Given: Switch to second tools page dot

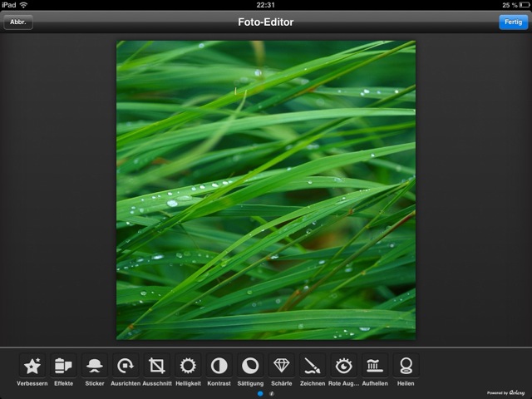Looking at the screenshot, I should (x=271, y=392).
